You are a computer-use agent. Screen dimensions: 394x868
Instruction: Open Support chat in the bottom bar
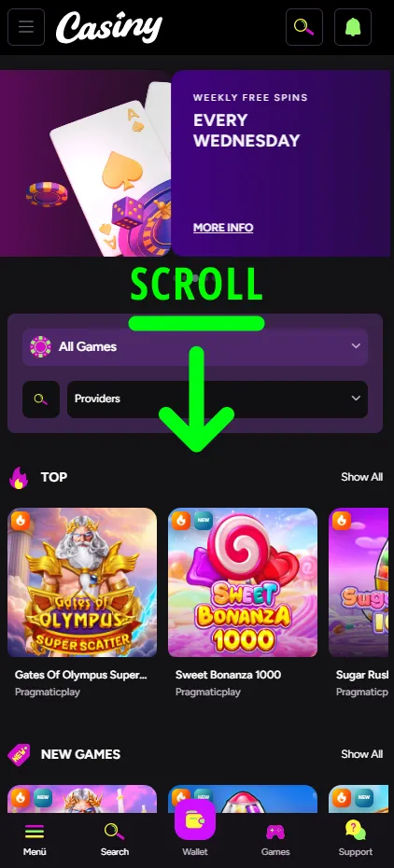[356, 837]
